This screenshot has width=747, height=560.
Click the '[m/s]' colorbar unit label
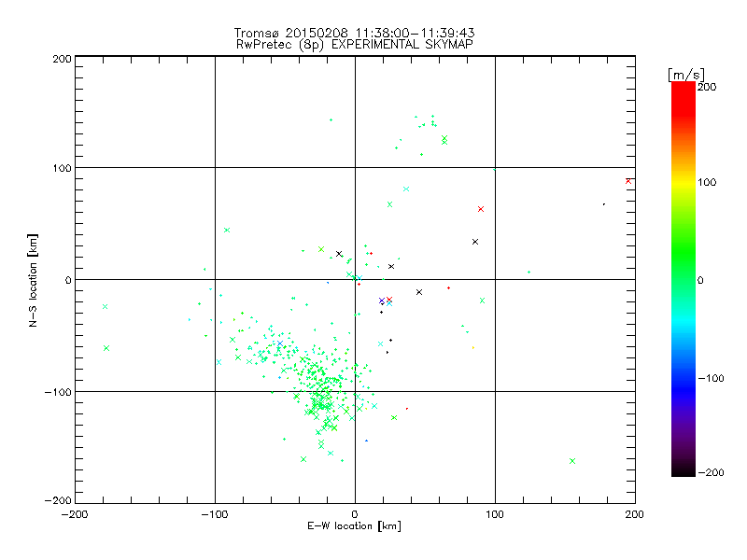click(686, 75)
